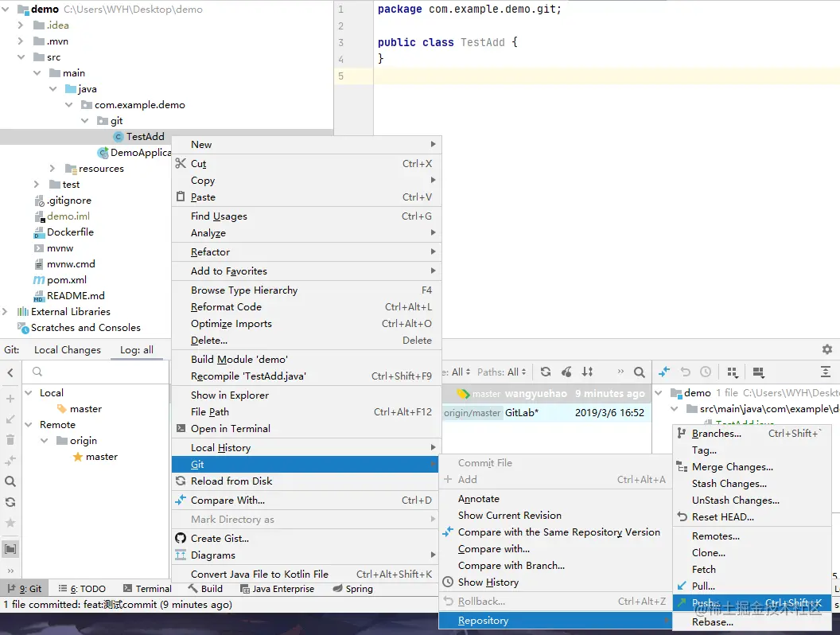This screenshot has height=635, width=840.
Task: Select Compare with Branch... entry
Action: click(555, 565)
